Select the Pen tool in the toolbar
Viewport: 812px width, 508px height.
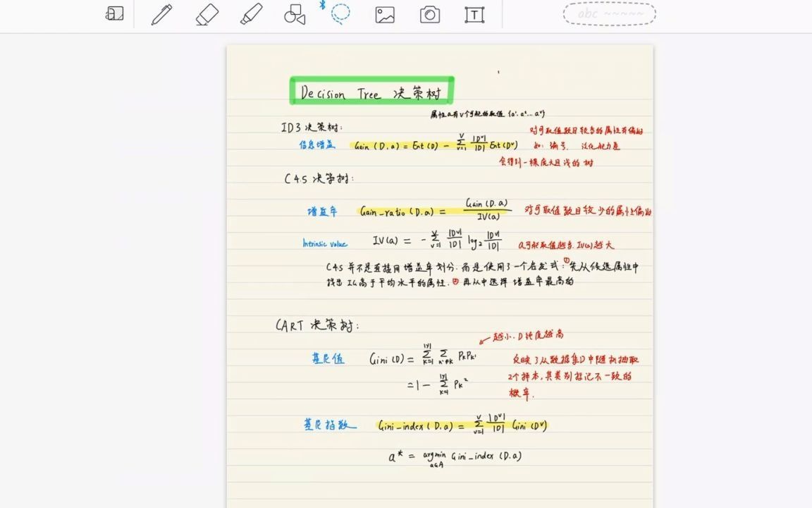[x=161, y=14]
